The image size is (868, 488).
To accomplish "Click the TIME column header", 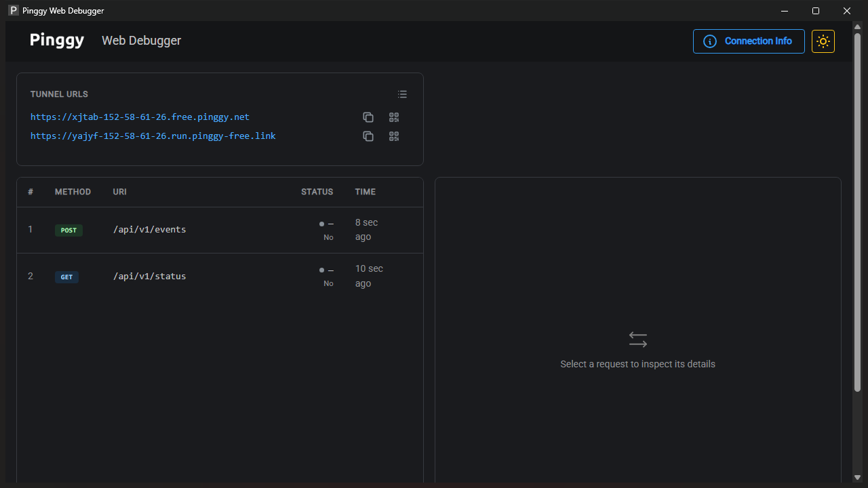I will pos(365,192).
